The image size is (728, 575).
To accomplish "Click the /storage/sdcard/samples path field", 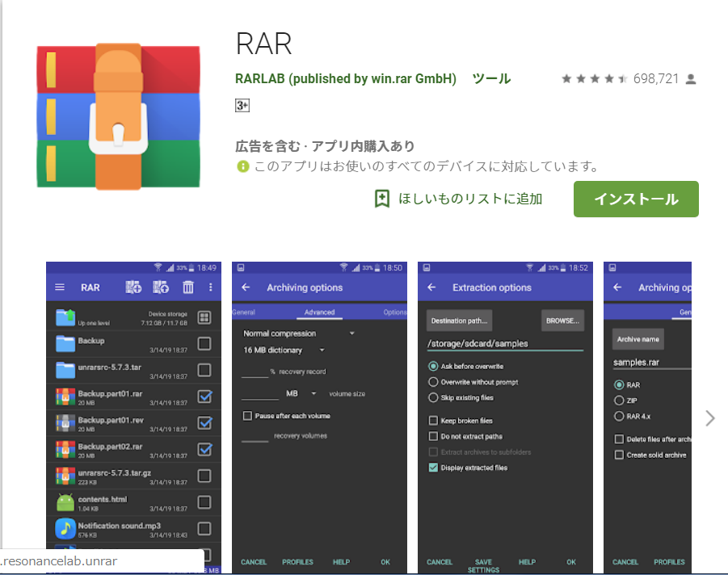I will point(505,344).
